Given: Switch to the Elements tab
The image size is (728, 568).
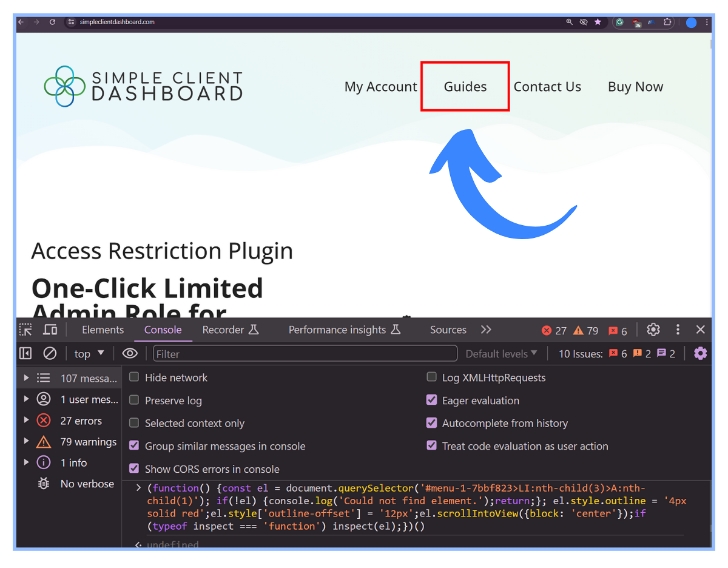Looking at the screenshot, I should (x=103, y=330).
